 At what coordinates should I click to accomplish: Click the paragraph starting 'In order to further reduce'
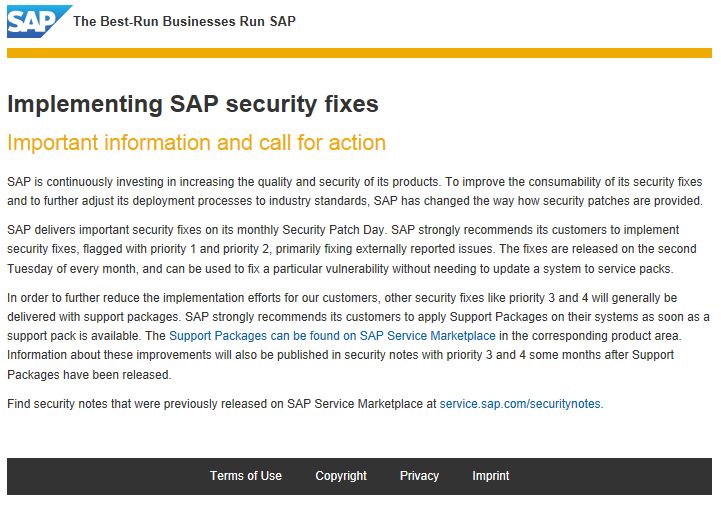pos(358,336)
